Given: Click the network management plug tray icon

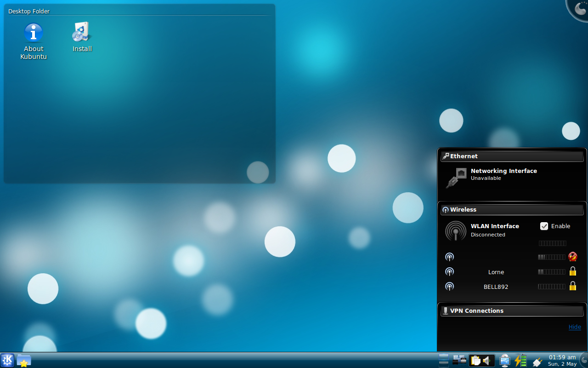Looking at the screenshot, I should [x=537, y=361].
